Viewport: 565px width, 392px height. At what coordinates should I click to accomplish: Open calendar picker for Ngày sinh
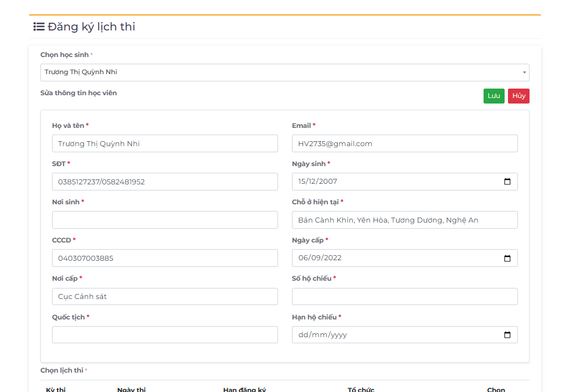(x=507, y=182)
